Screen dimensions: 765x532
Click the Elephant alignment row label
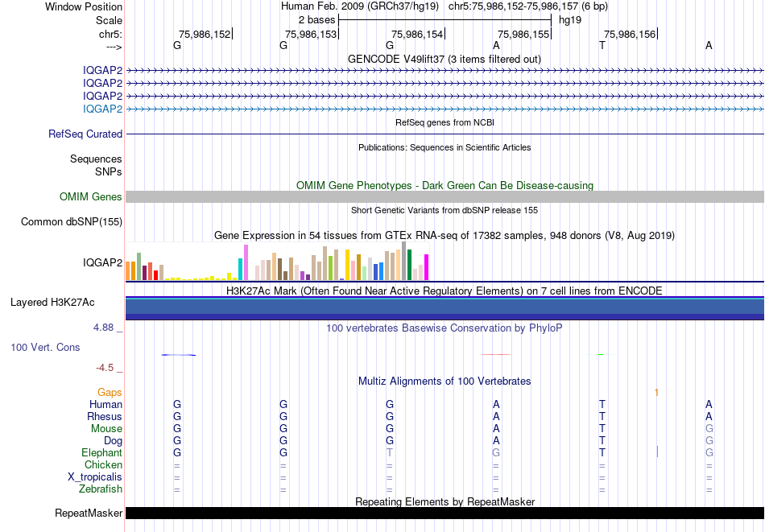click(102, 452)
